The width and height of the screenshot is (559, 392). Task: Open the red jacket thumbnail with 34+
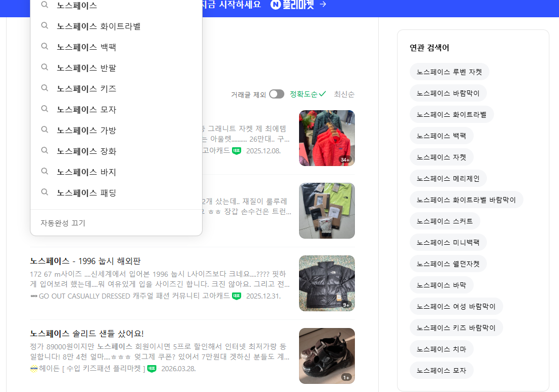(x=327, y=138)
